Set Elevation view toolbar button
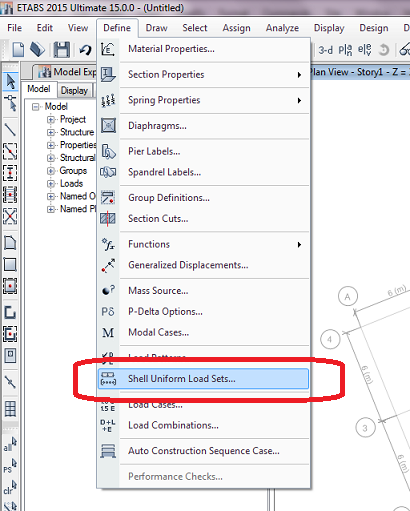410x511 pixels. [365, 50]
